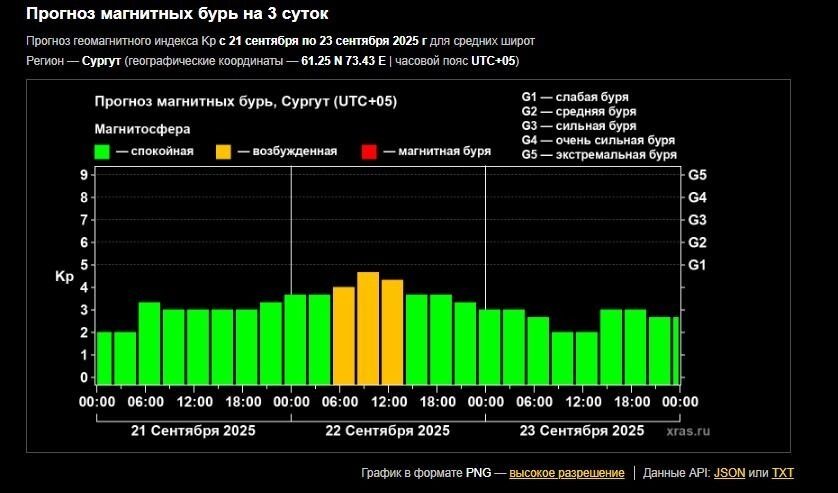Click the Kp axis label
The width and height of the screenshot is (838, 493).
coord(64,277)
